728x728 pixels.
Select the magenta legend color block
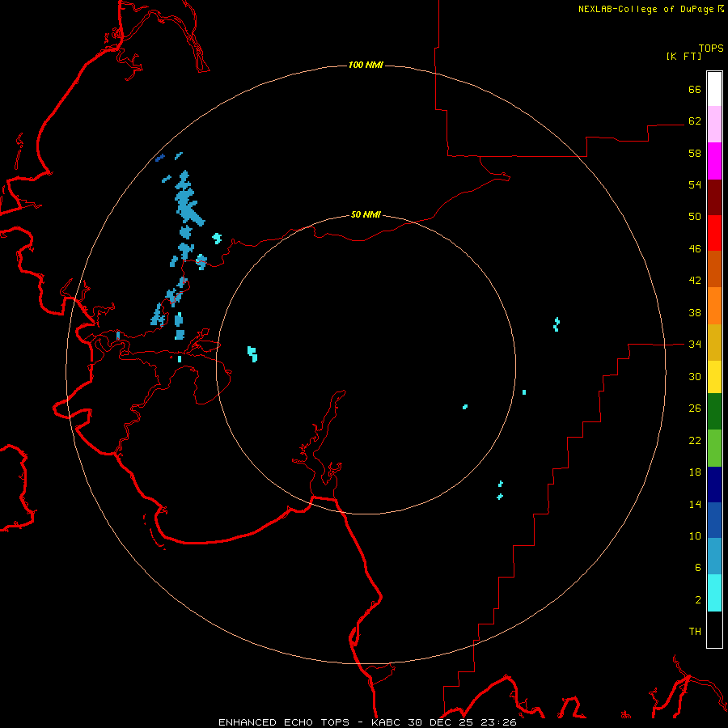tap(714, 161)
